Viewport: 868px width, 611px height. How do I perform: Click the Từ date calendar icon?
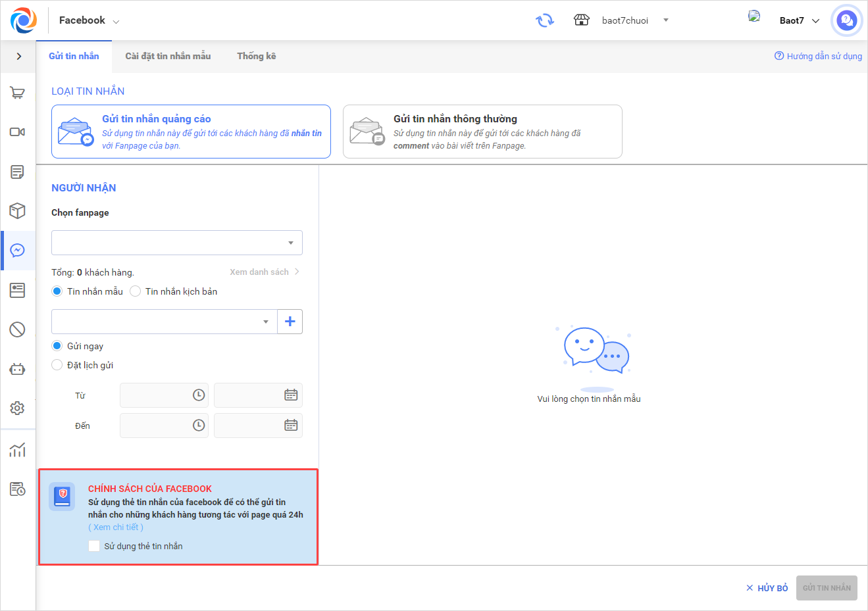[291, 395]
